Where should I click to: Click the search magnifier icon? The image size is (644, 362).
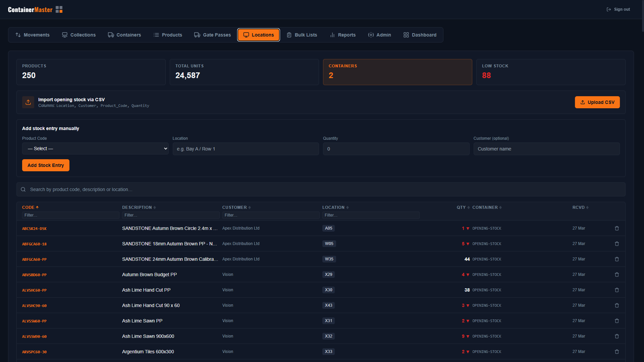(23, 189)
